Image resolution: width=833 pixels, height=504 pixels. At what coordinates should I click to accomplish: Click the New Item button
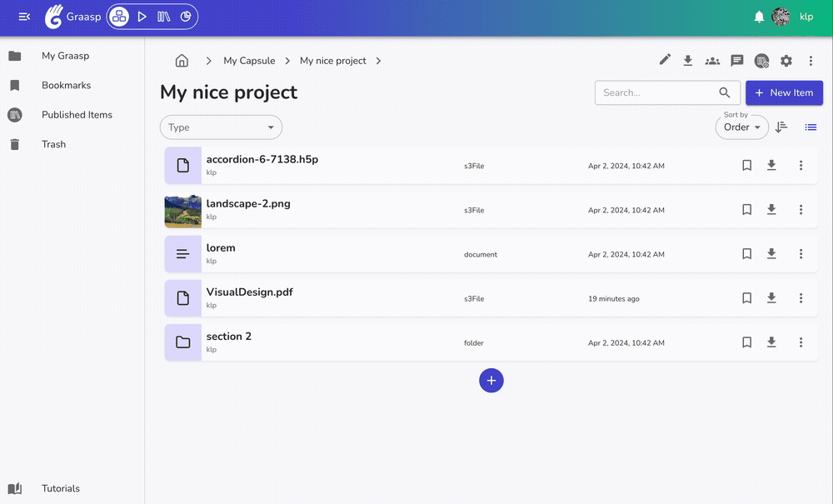coord(784,92)
